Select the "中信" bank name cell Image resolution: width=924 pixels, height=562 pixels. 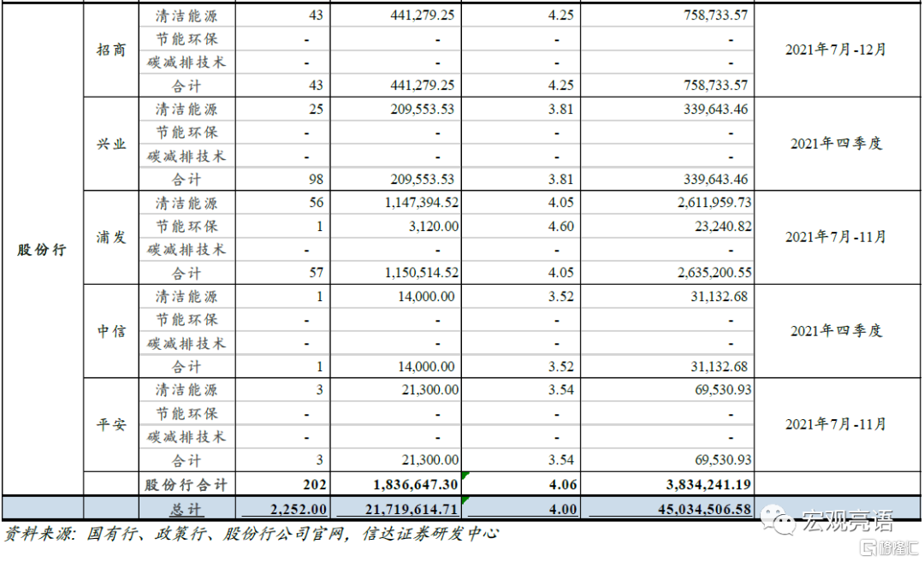coord(111,331)
